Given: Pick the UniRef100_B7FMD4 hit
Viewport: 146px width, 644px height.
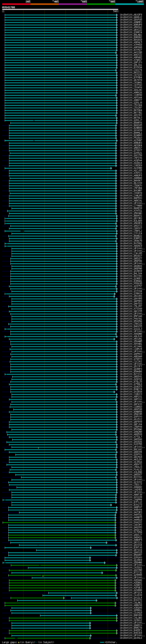Looking at the screenshot, I should coord(131,77).
